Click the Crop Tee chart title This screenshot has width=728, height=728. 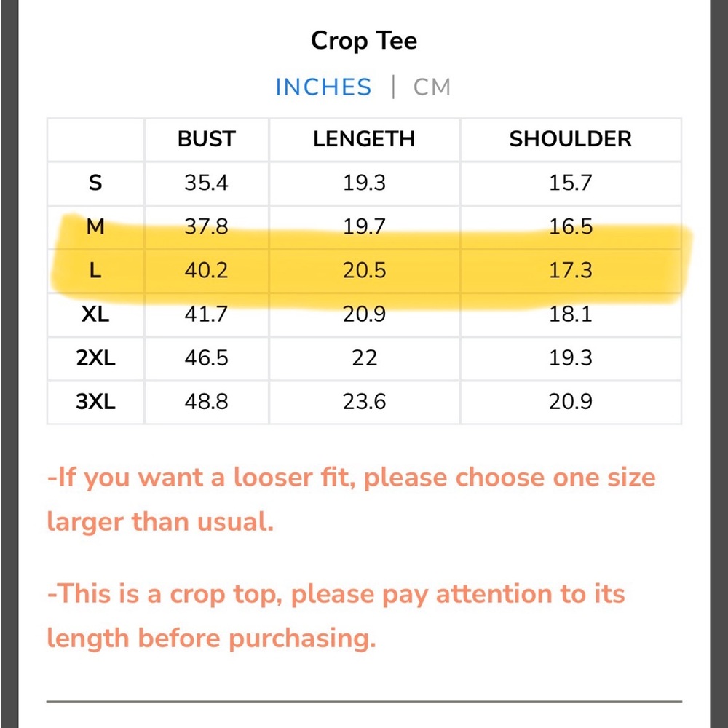(364, 41)
